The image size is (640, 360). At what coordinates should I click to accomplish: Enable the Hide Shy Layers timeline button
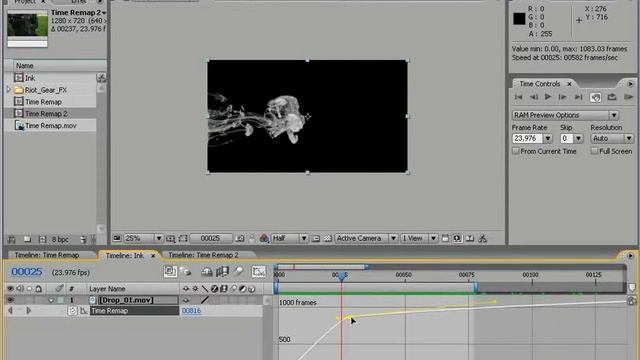(207, 271)
